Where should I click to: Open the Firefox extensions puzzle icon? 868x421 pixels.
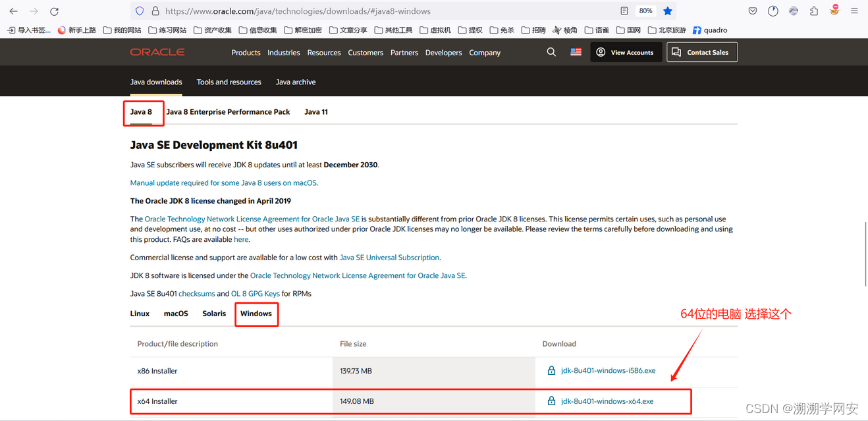tap(814, 11)
